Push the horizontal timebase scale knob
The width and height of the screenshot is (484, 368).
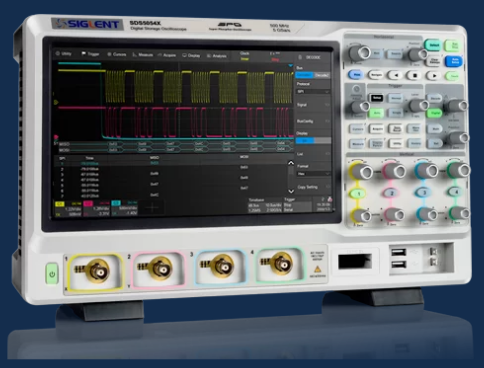[360, 53]
